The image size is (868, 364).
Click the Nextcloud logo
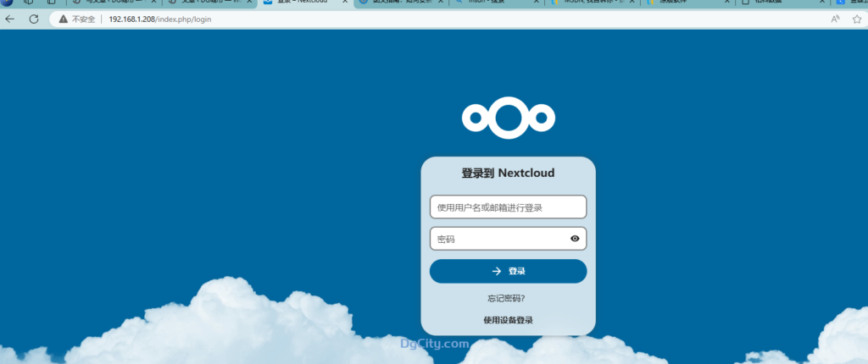click(509, 118)
